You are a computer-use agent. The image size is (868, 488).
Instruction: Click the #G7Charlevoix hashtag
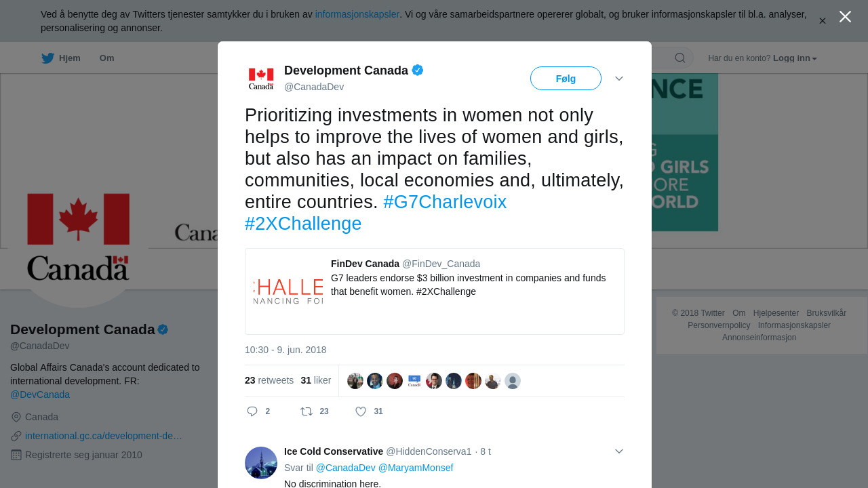[444, 202]
